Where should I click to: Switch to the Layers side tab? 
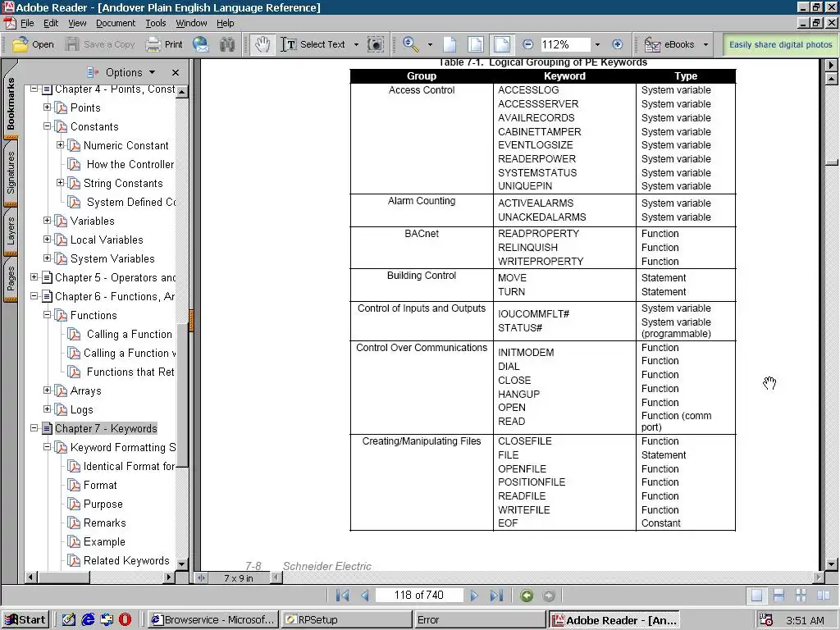point(11,231)
